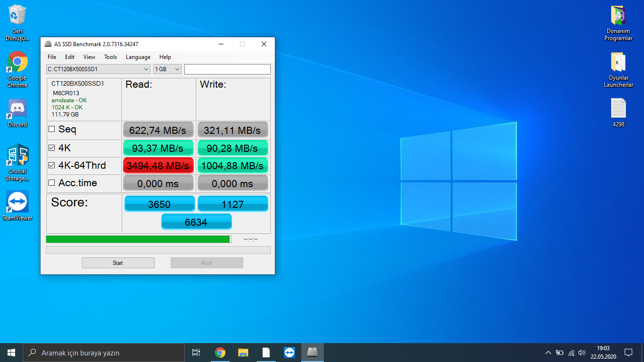Launch Google Chrome from the desktop
This screenshot has height=362, width=644.
(x=17, y=69)
